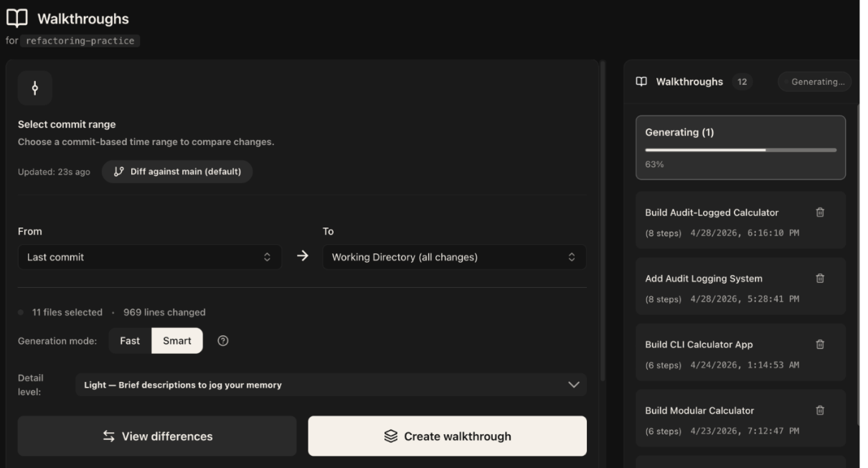Click the 11 files selected text

(67, 312)
